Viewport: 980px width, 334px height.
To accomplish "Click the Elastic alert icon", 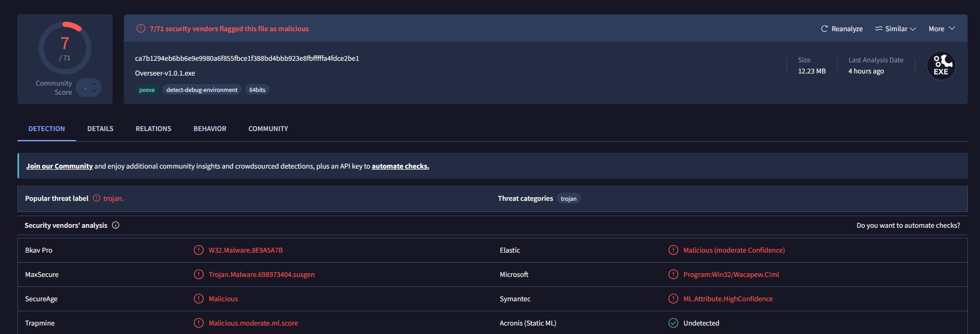I will point(673,250).
